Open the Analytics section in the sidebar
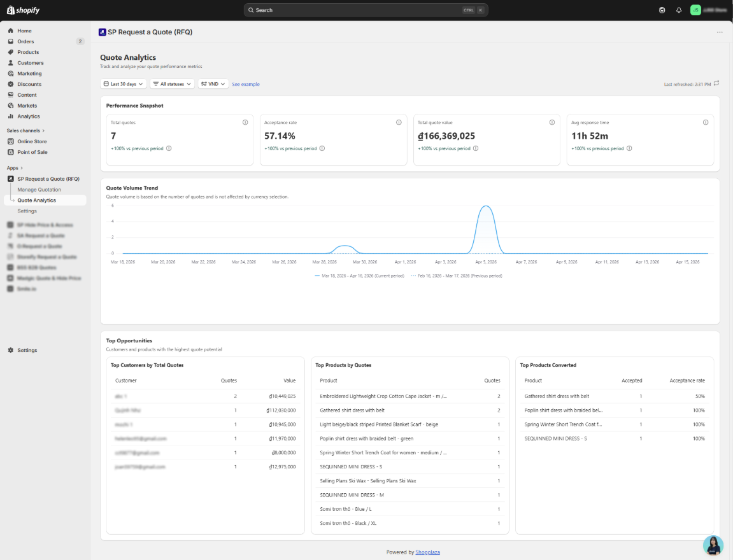The width and height of the screenshot is (733, 560). tap(27, 116)
